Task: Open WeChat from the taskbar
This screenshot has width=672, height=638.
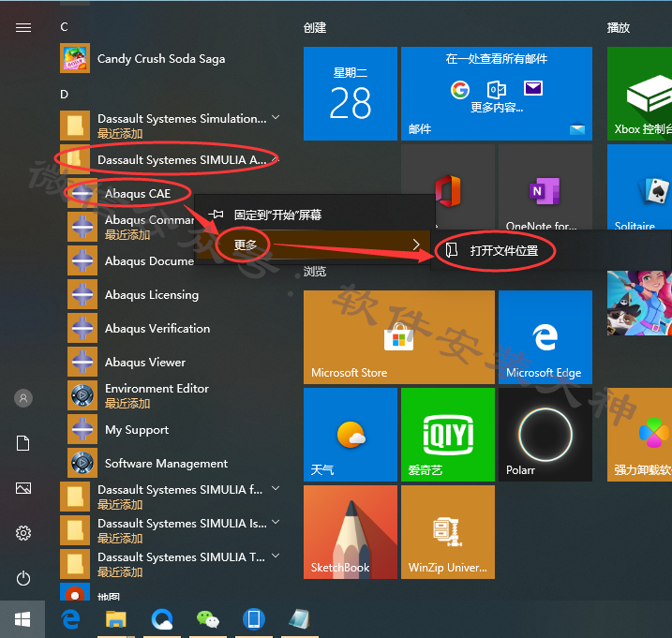Action: (208, 619)
